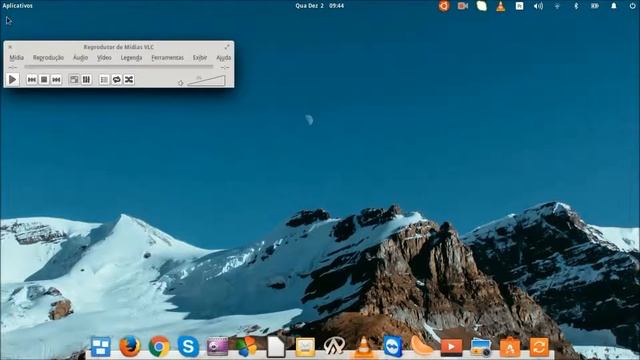
Task: Open the network indicator
Action: [557, 6]
